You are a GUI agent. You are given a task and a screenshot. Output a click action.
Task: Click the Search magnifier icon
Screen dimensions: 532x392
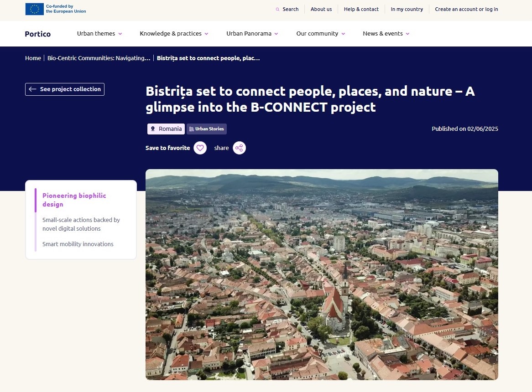[x=277, y=10]
